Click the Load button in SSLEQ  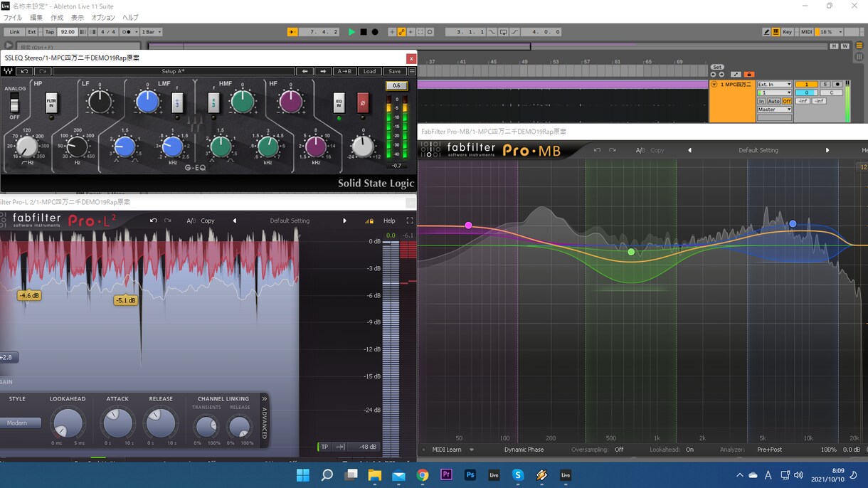click(x=370, y=71)
